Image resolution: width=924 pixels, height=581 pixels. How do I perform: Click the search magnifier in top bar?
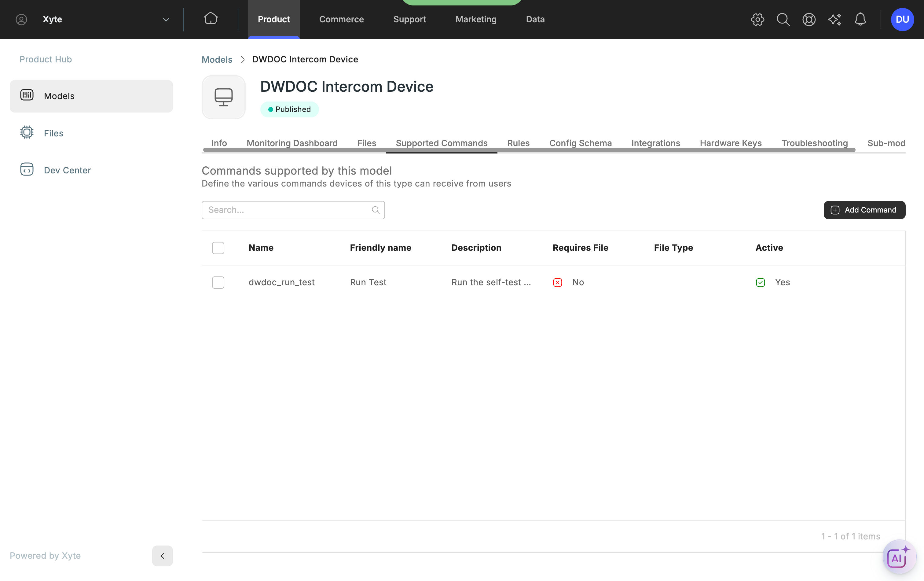tap(783, 19)
